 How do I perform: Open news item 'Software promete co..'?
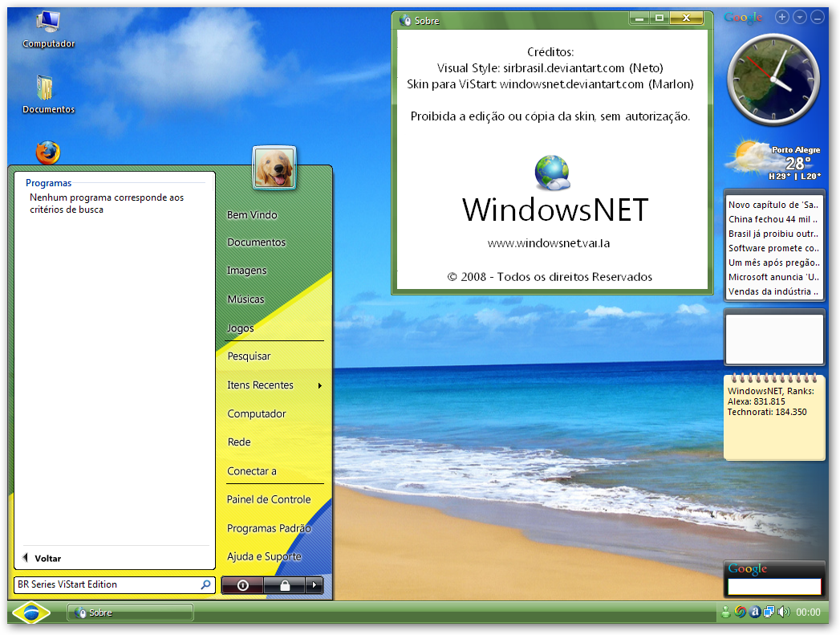click(x=773, y=248)
